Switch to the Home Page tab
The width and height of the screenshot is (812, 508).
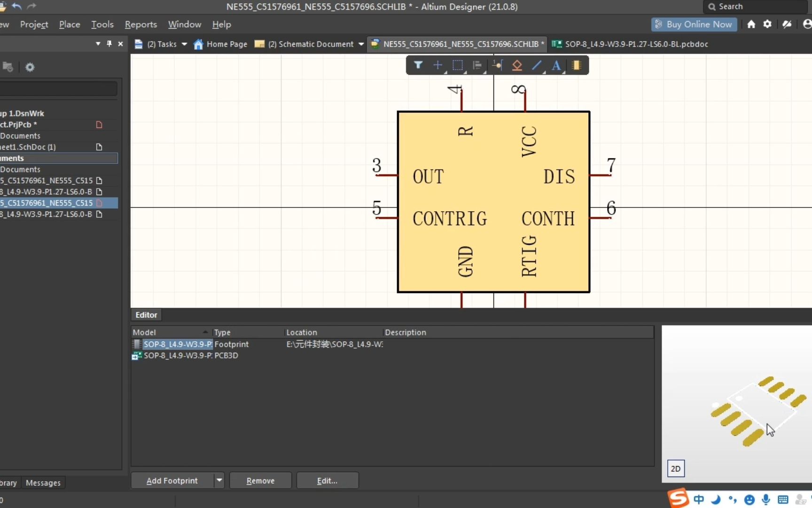pos(220,44)
